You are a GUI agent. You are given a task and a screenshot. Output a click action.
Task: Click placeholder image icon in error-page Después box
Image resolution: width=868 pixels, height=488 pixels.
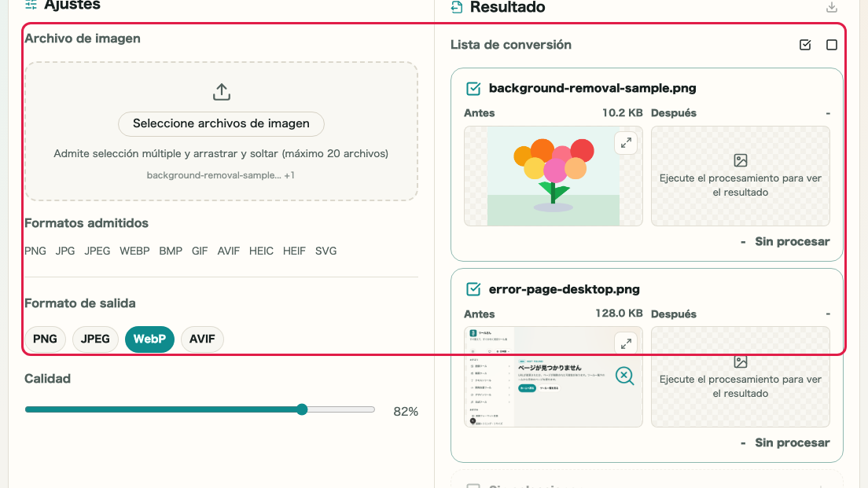[741, 361]
